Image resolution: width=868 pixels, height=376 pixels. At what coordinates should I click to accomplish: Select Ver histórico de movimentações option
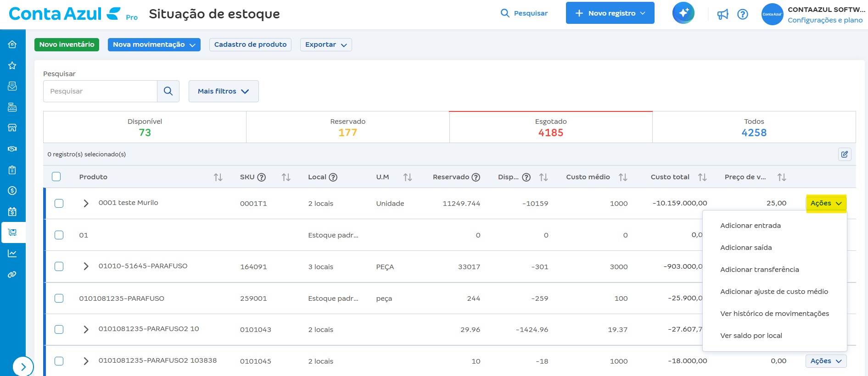774,314
